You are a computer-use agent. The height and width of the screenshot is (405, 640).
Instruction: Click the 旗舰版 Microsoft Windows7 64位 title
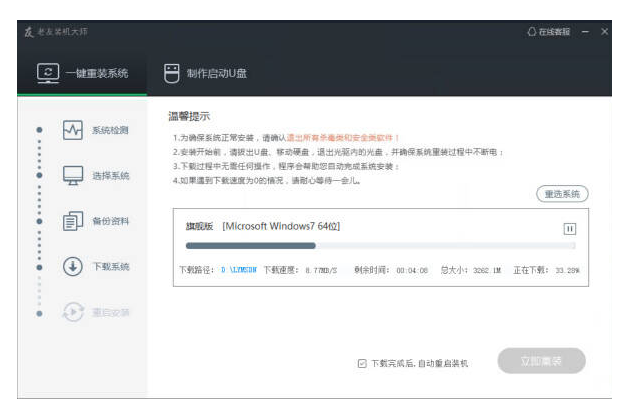[x=262, y=226]
